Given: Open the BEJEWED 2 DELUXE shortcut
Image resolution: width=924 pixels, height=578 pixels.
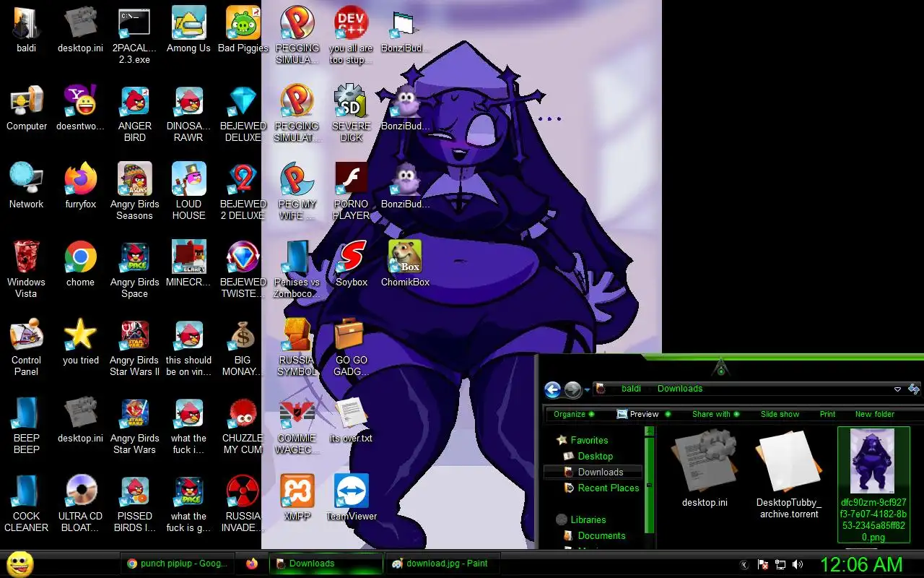Looking at the screenshot, I should point(243,191).
